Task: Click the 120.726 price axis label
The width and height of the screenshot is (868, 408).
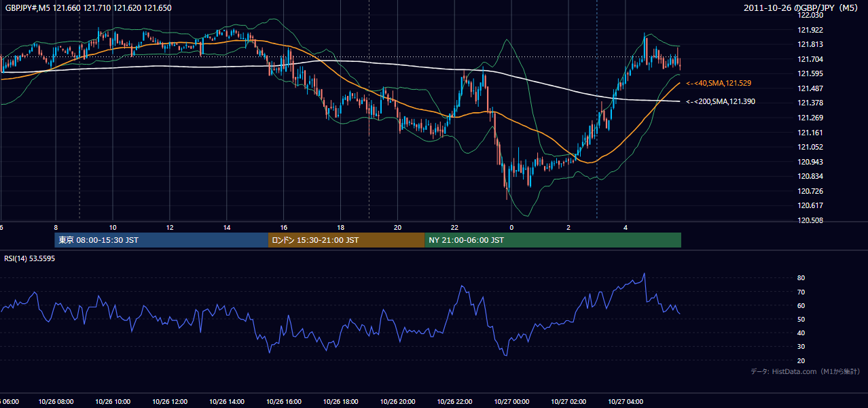Action: 810,191
